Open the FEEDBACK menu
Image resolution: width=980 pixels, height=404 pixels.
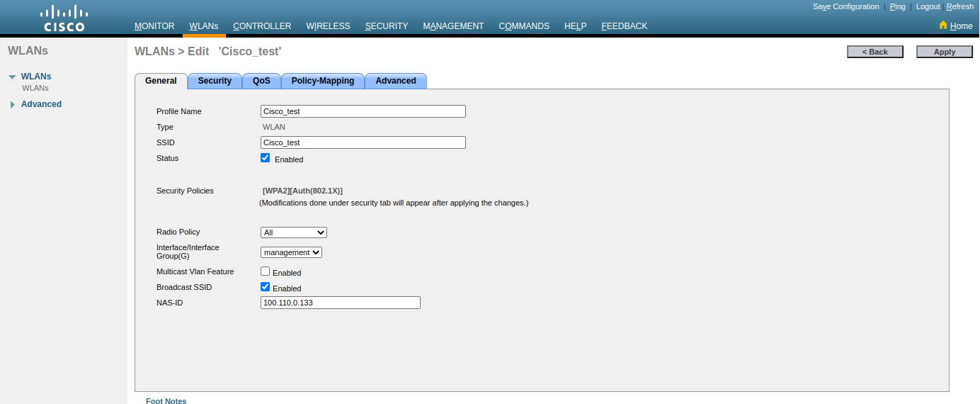[624, 26]
